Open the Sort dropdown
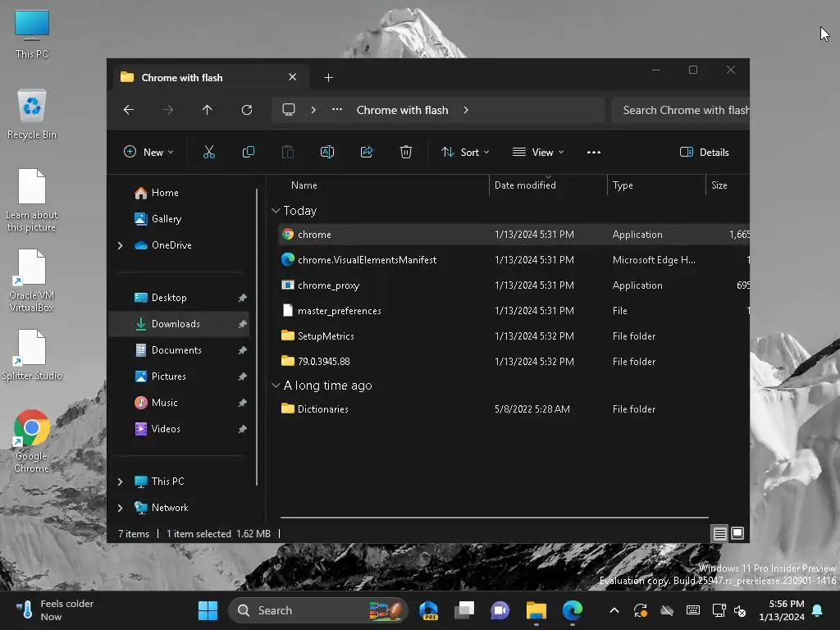 464,152
